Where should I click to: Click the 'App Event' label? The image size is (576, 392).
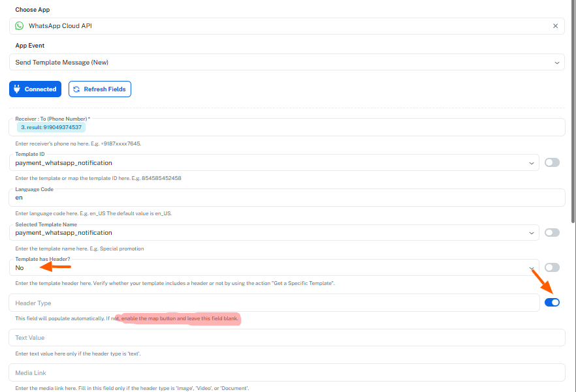(30, 46)
